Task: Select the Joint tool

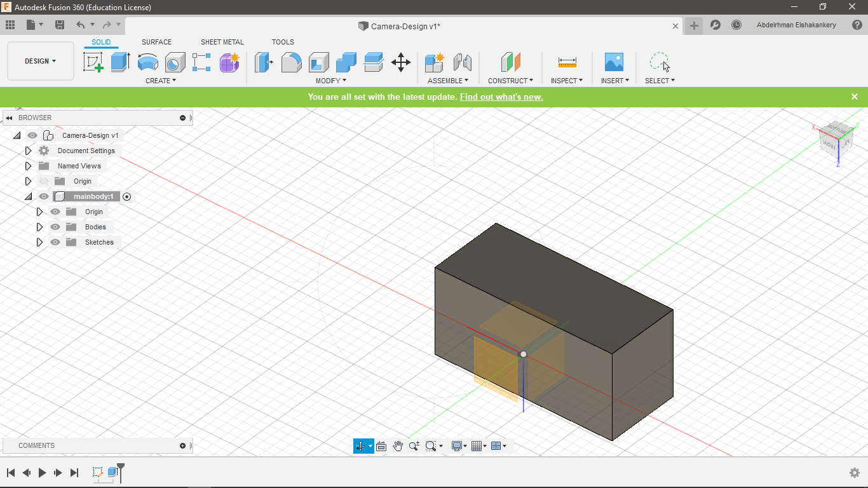Action: pos(463,62)
